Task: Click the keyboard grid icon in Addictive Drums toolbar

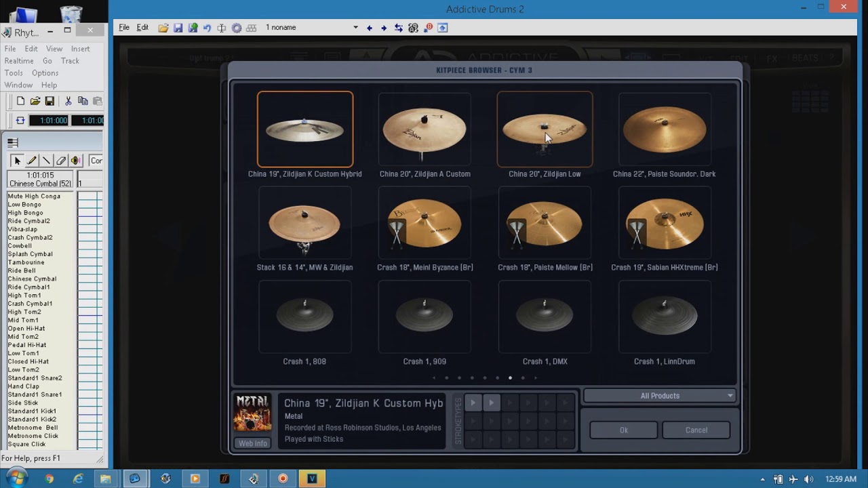Action: point(252,28)
